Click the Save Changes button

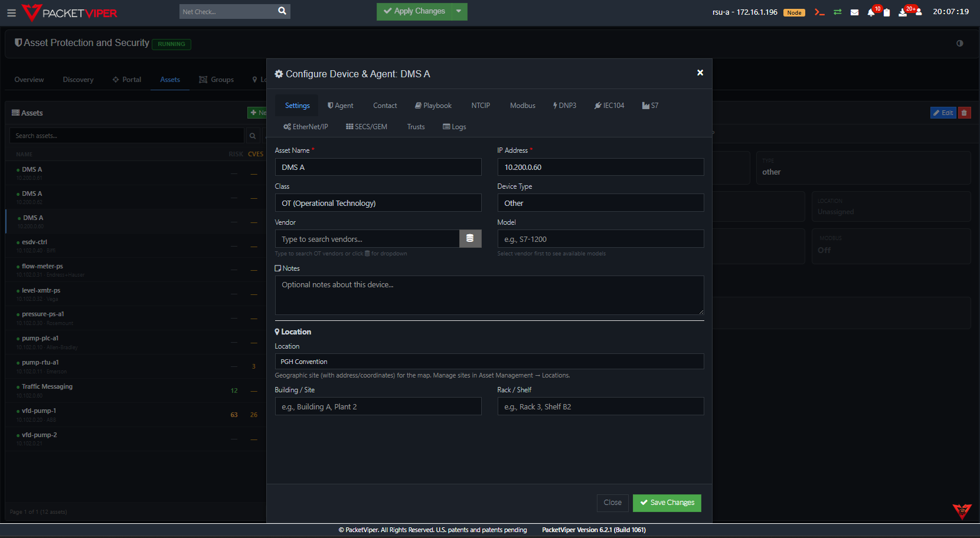667,503
